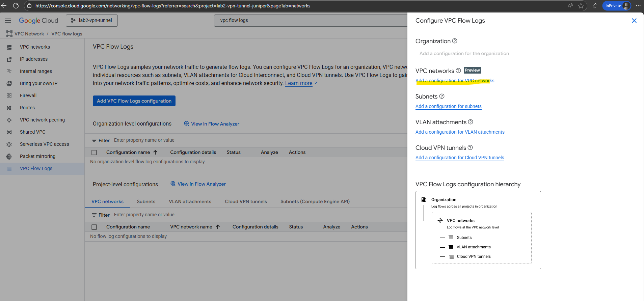The height and width of the screenshot is (301, 644).
Task: Click the help icon beside VPC networks heading
Action: (458, 71)
